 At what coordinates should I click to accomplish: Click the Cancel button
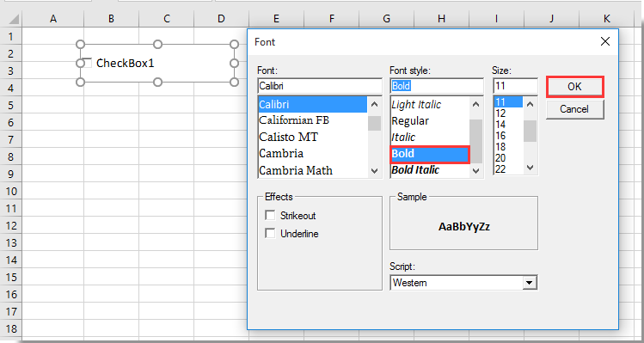574,109
